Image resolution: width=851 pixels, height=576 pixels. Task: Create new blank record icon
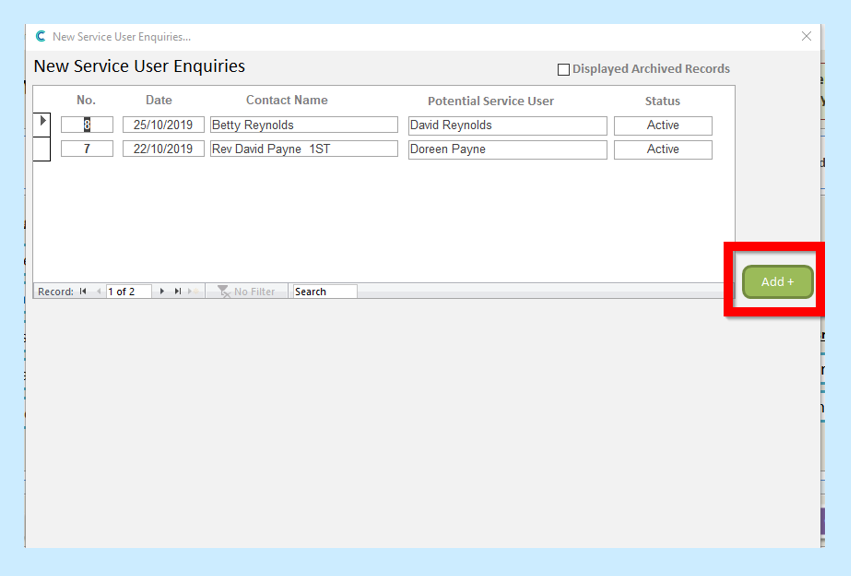tap(192, 292)
